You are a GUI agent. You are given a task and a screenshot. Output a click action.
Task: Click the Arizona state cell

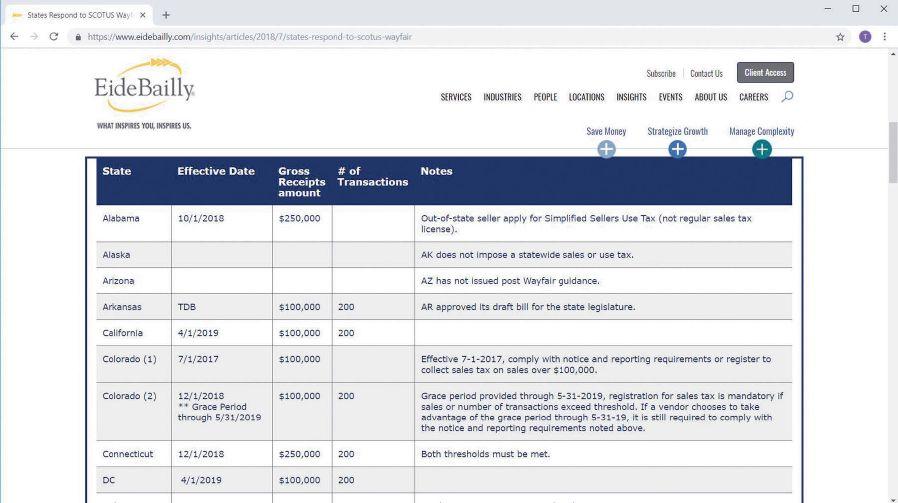coord(118,281)
